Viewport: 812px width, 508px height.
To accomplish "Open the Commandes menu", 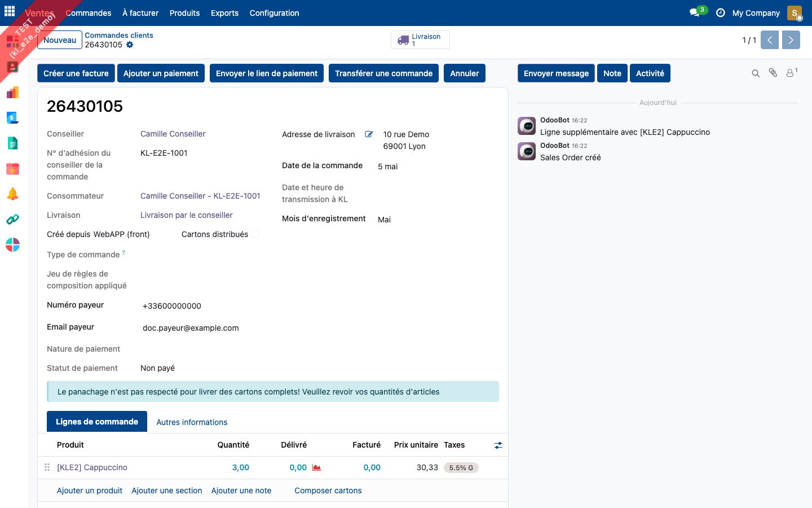I will click(89, 13).
